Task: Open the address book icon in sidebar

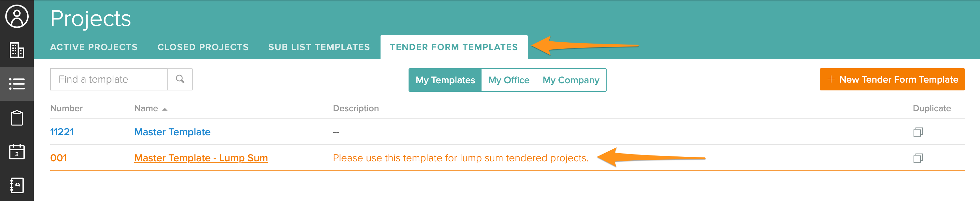Action: coord(17,186)
